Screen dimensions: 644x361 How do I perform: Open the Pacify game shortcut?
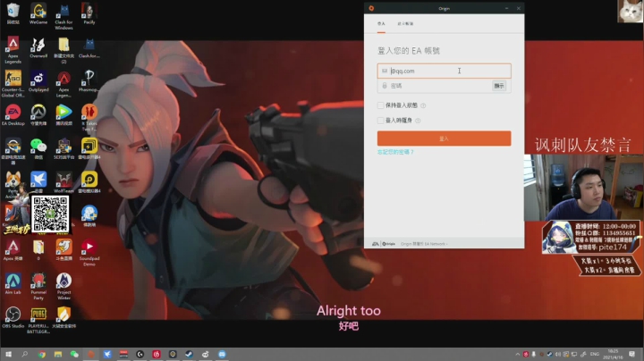tap(89, 13)
